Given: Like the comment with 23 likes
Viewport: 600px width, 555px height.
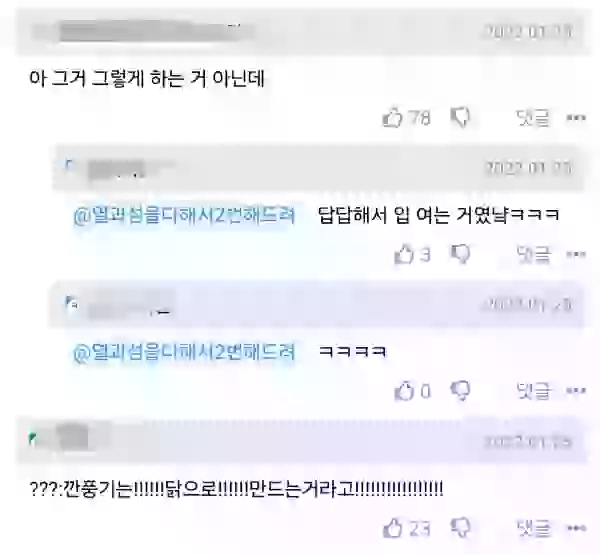Looking at the screenshot, I should click(x=392, y=528).
